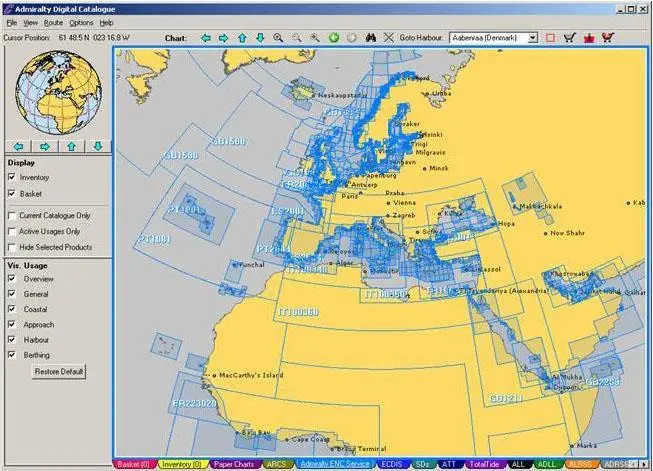
Task: Click the grey circular forward button
Action: coord(352,38)
